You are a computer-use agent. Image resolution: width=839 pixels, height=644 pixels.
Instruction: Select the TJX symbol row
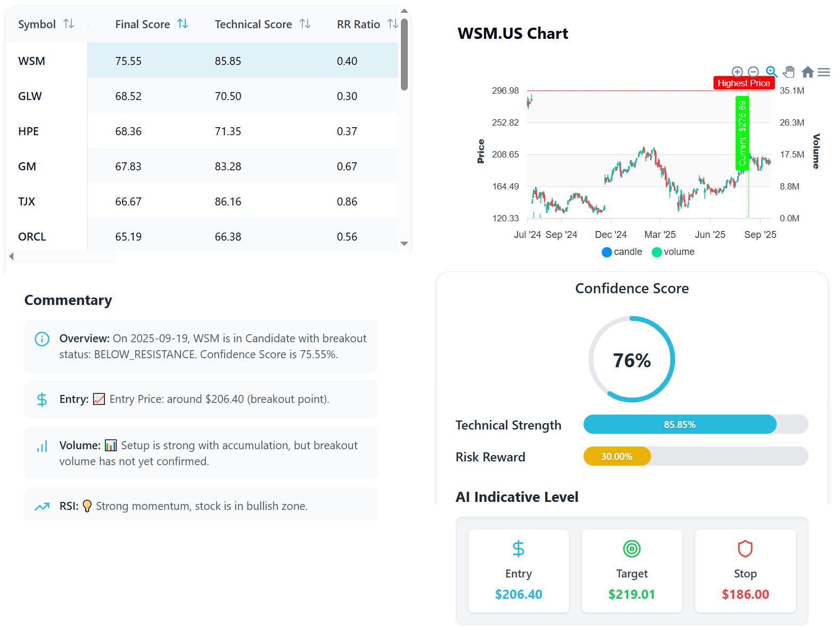pos(27,202)
